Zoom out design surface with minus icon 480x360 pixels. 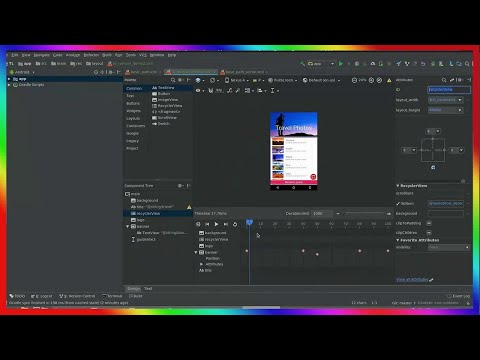[354, 80]
